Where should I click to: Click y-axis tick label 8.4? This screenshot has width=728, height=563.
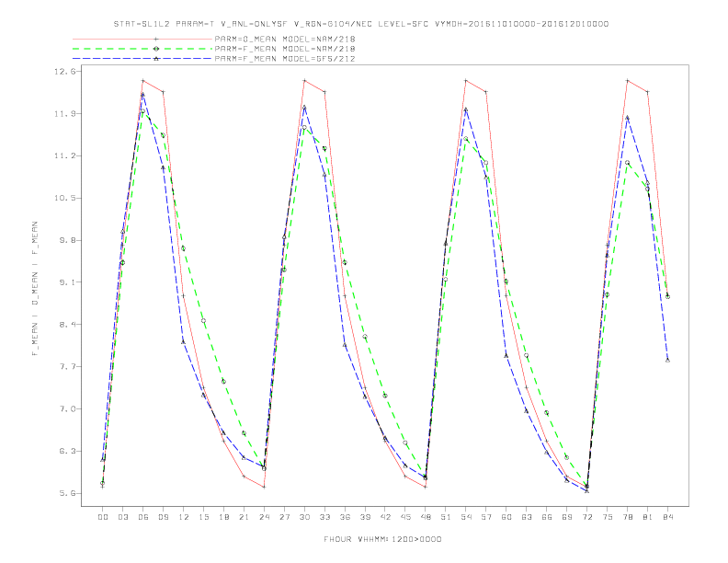click(x=67, y=325)
